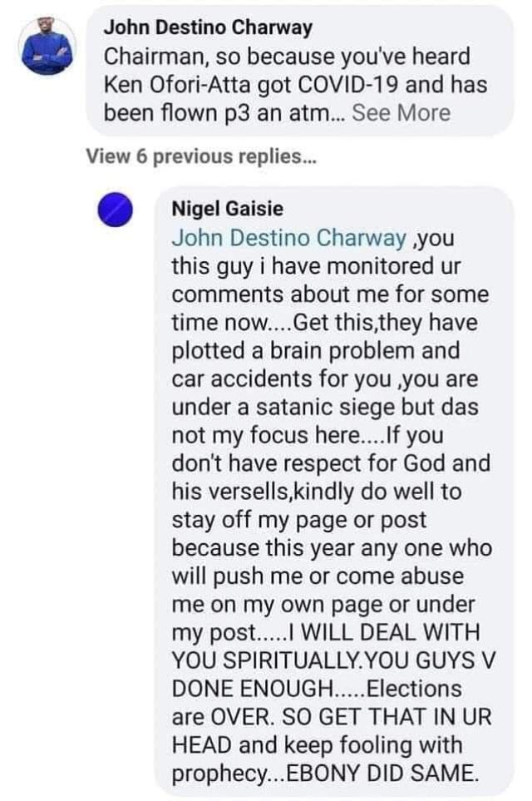Click the 'been flown p3 an atm...' text
The width and height of the screenshot is (532, 801).
(x=225, y=112)
